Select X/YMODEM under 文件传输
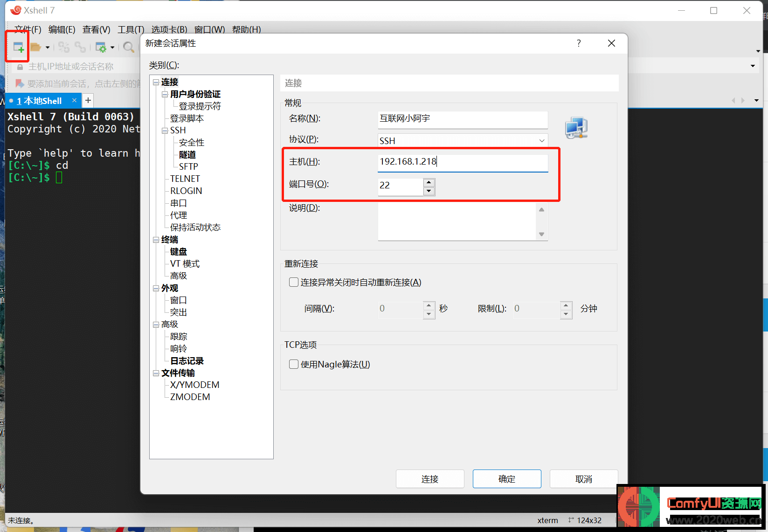The width and height of the screenshot is (768, 532). click(x=195, y=385)
